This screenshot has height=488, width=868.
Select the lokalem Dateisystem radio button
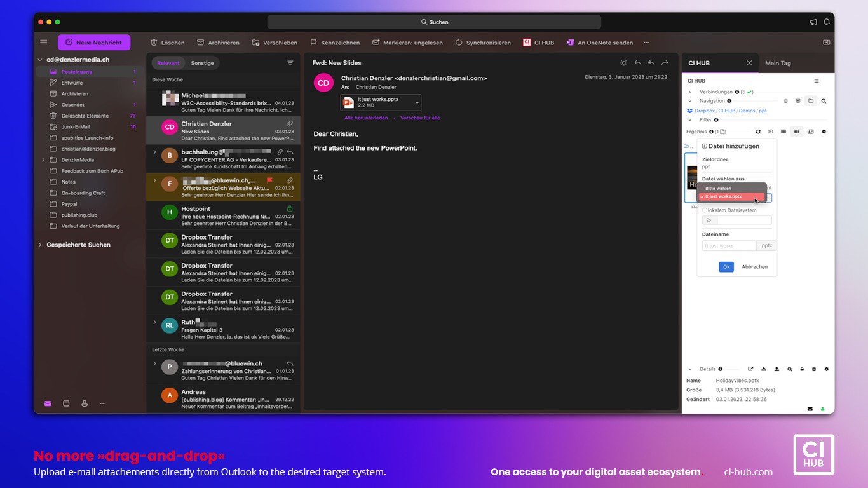pyautogui.click(x=705, y=210)
